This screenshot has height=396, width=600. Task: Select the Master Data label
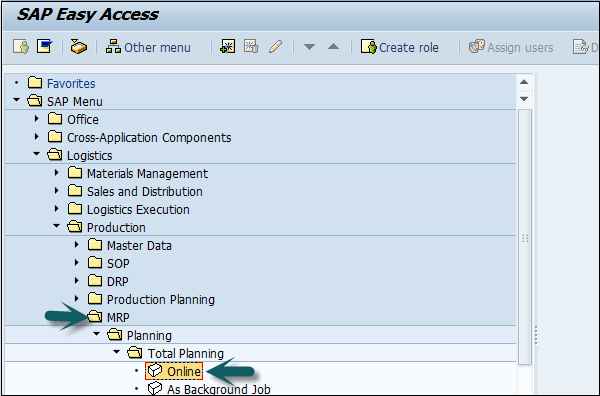(139, 246)
